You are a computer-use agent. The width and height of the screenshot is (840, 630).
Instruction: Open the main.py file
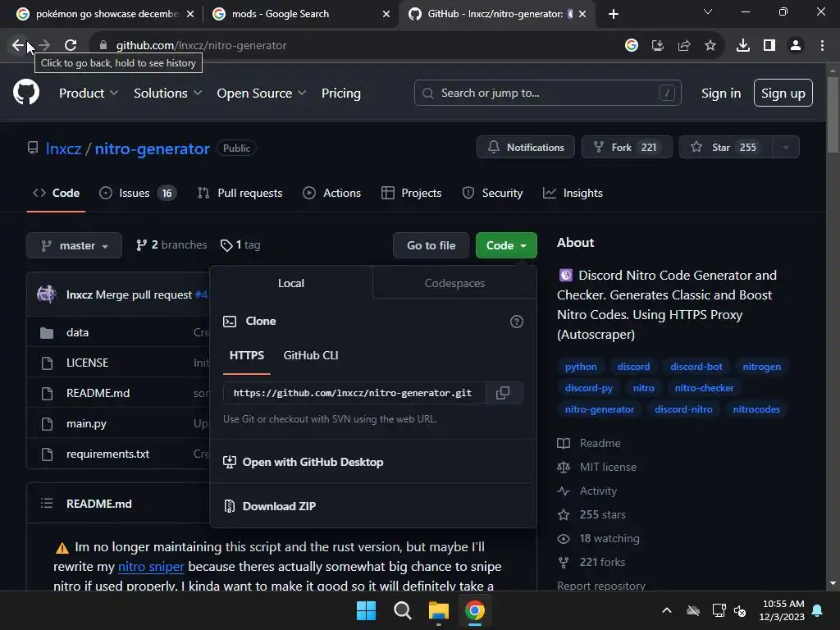pyautogui.click(x=86, y=423)
